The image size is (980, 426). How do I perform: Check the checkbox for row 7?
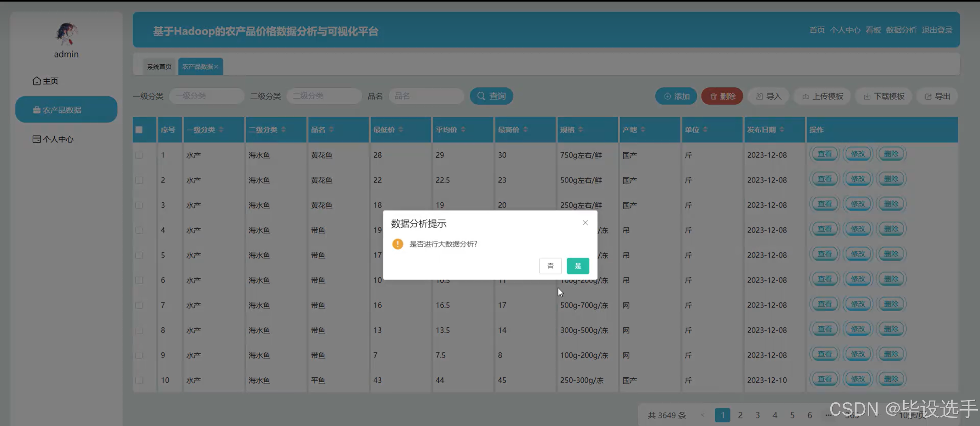pos(139,305)
